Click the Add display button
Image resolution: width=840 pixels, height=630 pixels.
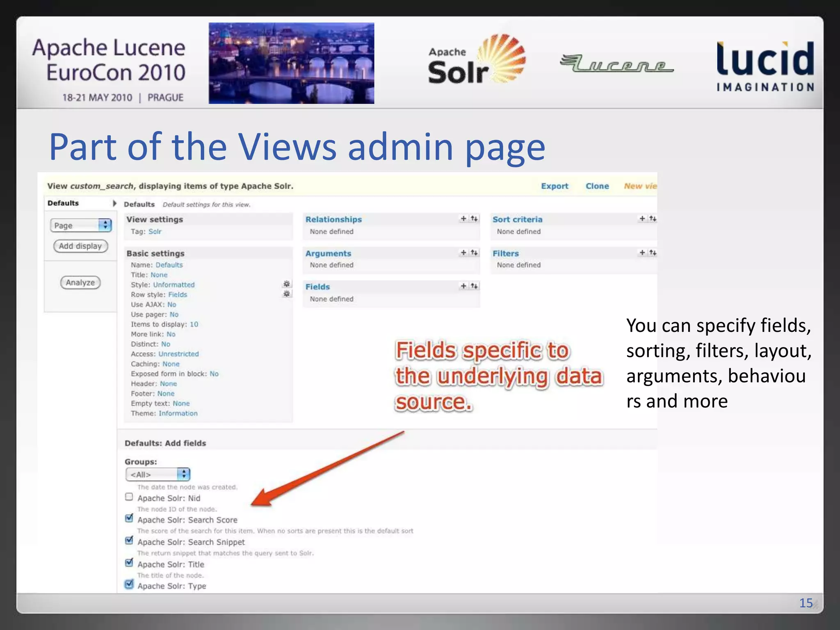click(80, 246)
